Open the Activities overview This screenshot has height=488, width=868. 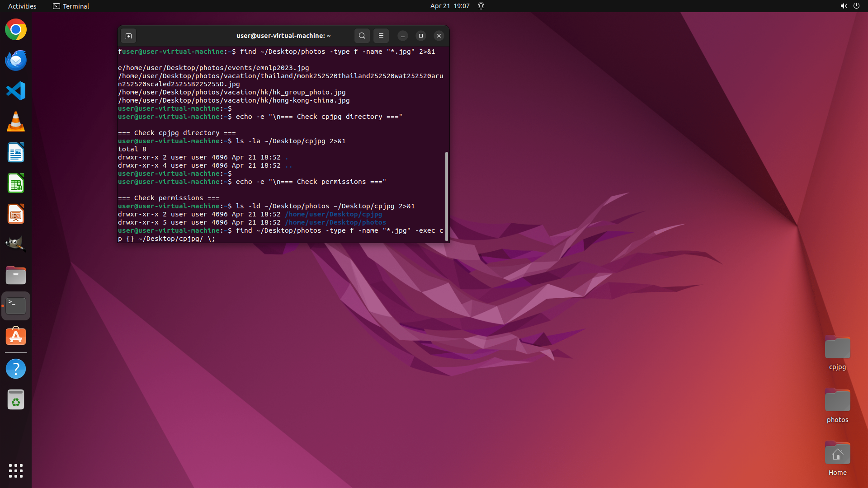22,6
